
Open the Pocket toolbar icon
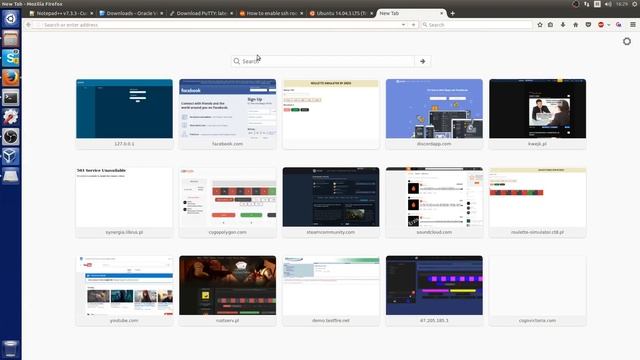tap(588, 25)
